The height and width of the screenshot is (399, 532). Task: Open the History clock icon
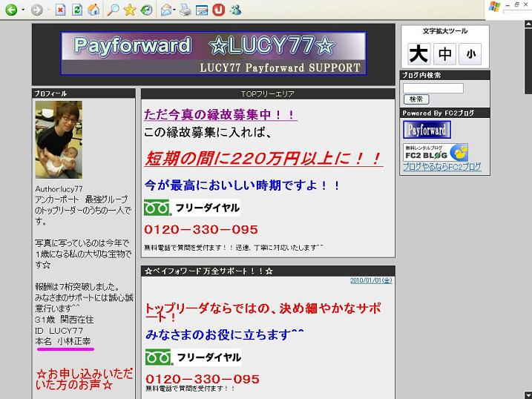pos(147,10)
